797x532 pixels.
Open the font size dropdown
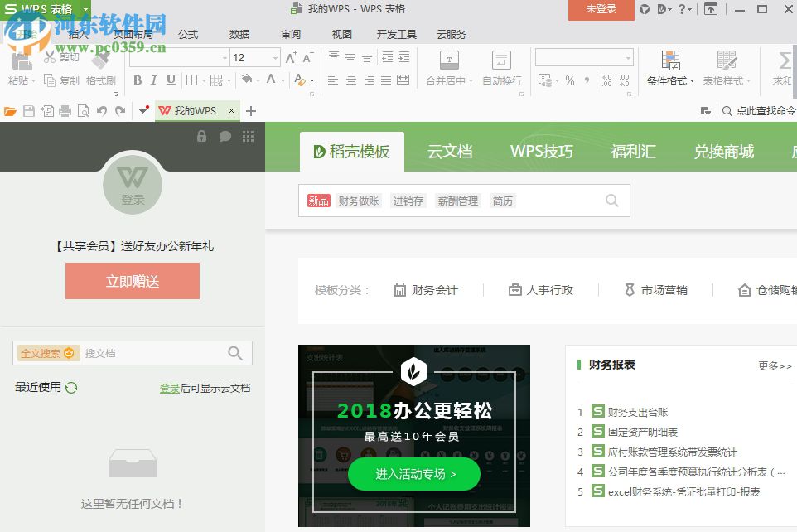pos(273,56)
